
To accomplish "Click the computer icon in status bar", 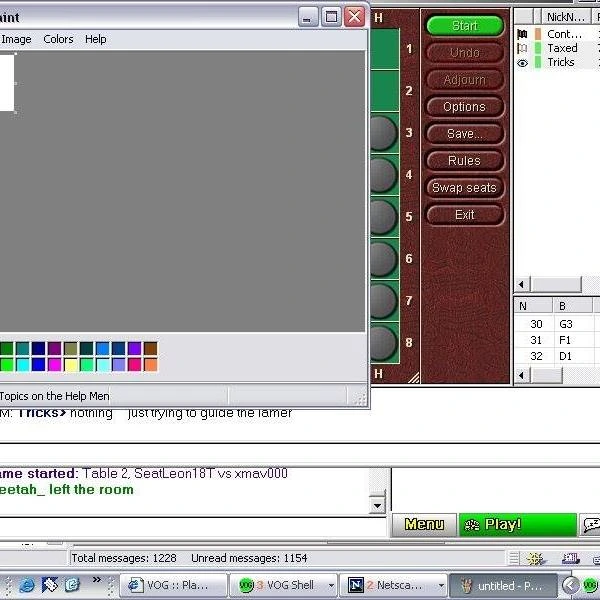I will point(570,559).
